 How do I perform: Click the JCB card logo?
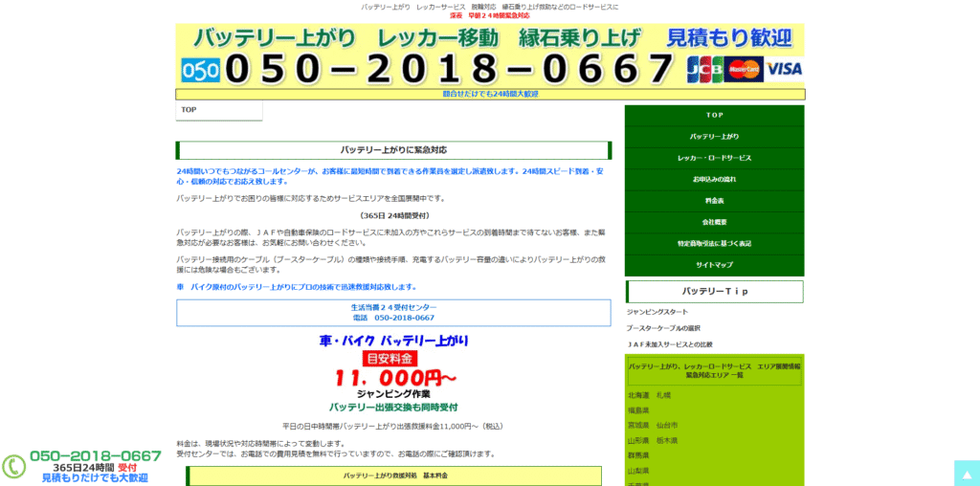(x=703, y=69)
